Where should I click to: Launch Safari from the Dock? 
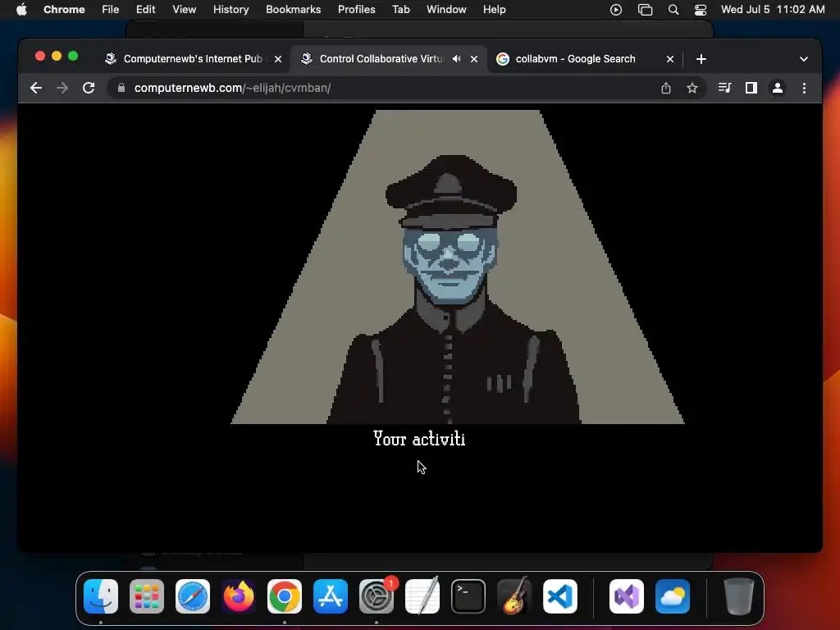tap(193, 596)
